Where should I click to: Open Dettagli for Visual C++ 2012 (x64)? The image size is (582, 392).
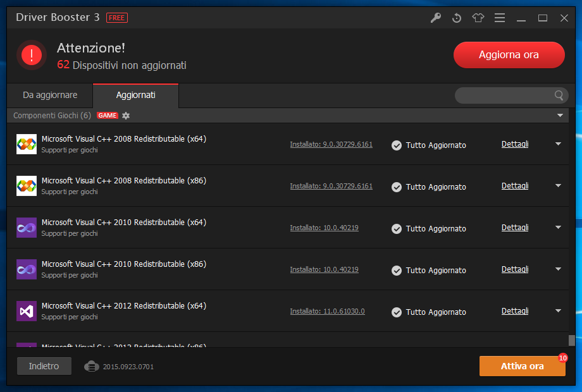(x=515, y=311)
